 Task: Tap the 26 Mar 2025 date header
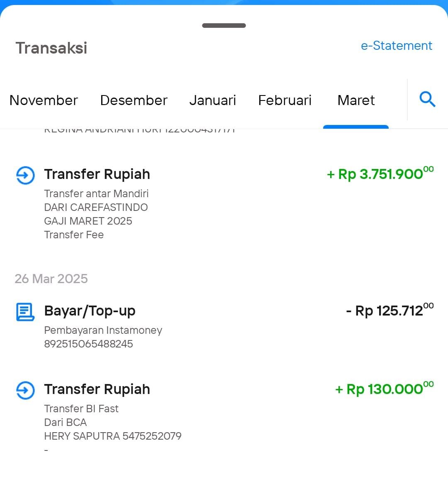(x=51, y=279)
